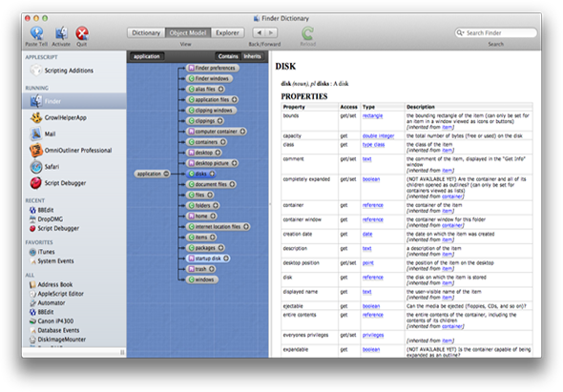563x392 pixels.
Task: Open the point type link
Action: click(x=368, y=263)
